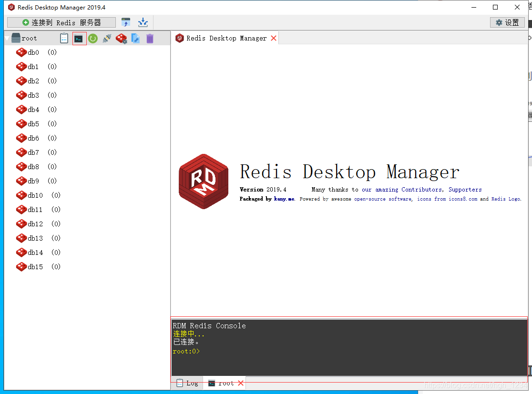Close the Redis Desktop Manager tab
The image size is (532, 394).
[274, 38]
